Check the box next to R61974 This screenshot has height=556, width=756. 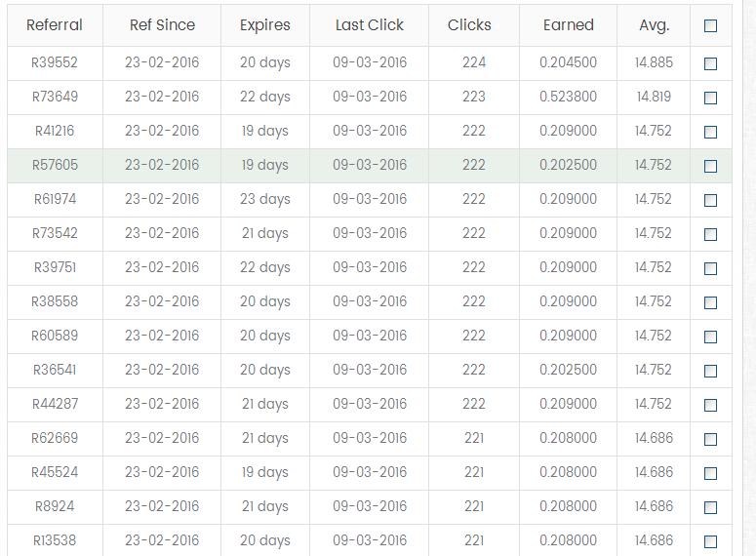pyautogui.click(x=710, y=200)
